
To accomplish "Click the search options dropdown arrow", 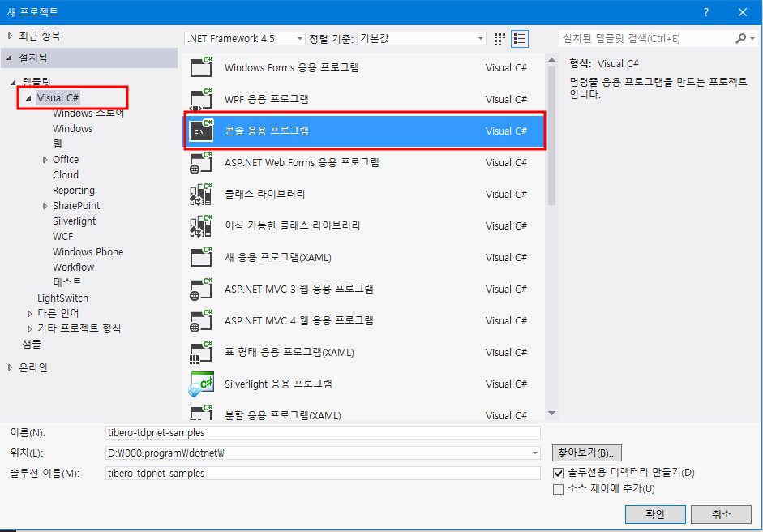I will [752, 38].
